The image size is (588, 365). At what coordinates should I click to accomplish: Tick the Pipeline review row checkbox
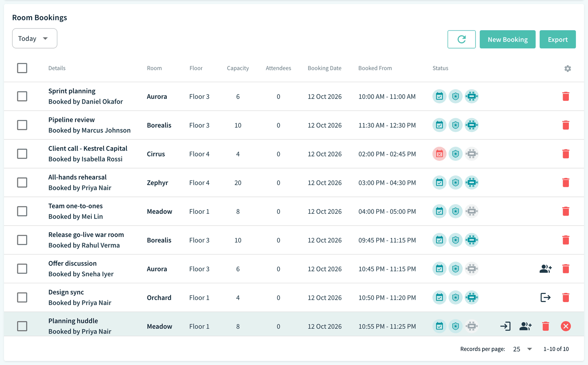pos(22,125)
